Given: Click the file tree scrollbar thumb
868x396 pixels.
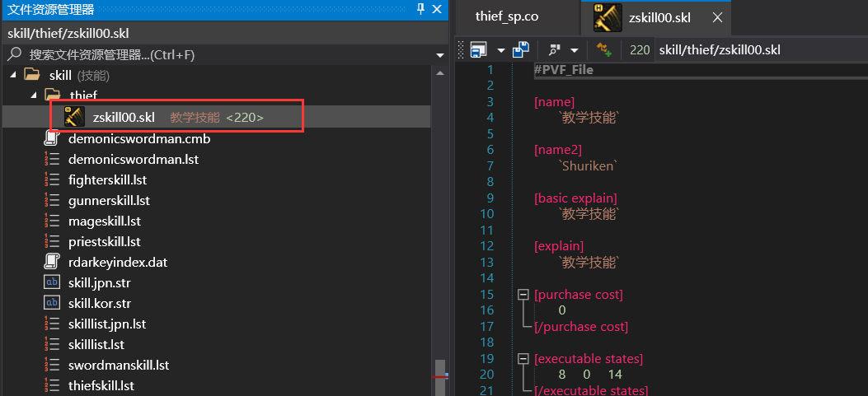Looking at the screenshot, I should click(x=440, y=378).
